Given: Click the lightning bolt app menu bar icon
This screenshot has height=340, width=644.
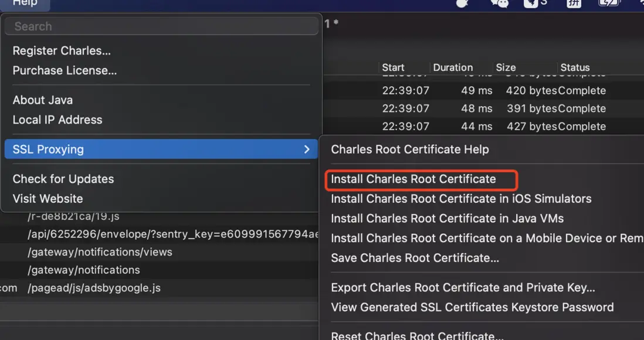Looking at the screenshot, I should click(531, 2).
